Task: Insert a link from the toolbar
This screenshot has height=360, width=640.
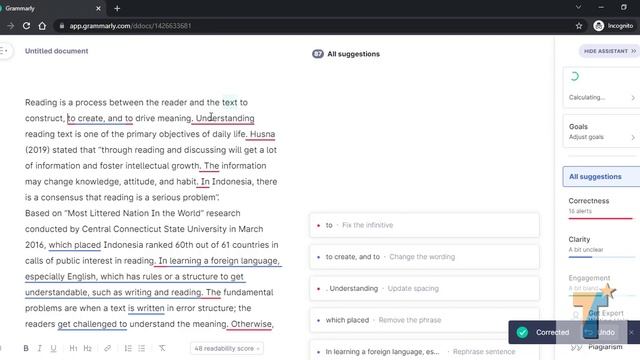Action: (x=107, y=348)
